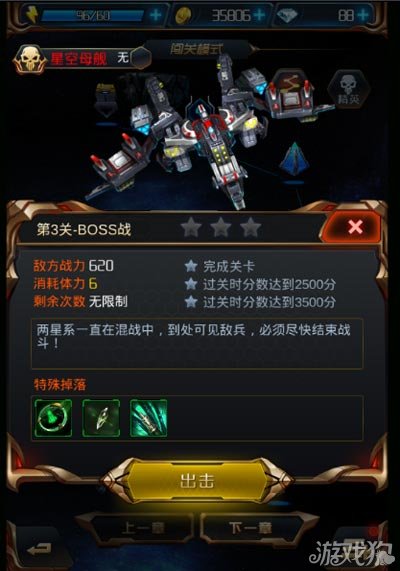Click the energy progress bar

coord(93,15)
